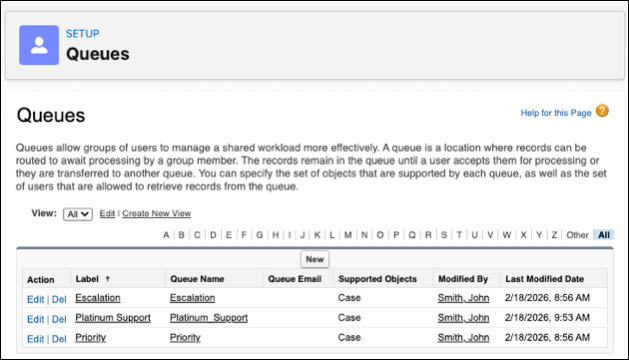Filter queues by letter Y
This screenshot has height=360, width=629.
tap(539, 235)
